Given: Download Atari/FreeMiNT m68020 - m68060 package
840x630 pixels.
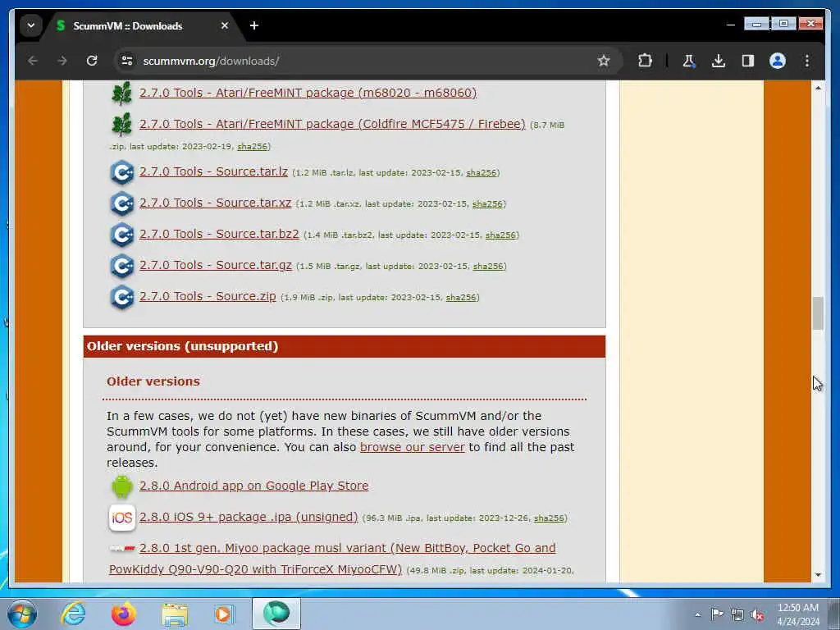Looking at the screenshot, I should [308, 93].
